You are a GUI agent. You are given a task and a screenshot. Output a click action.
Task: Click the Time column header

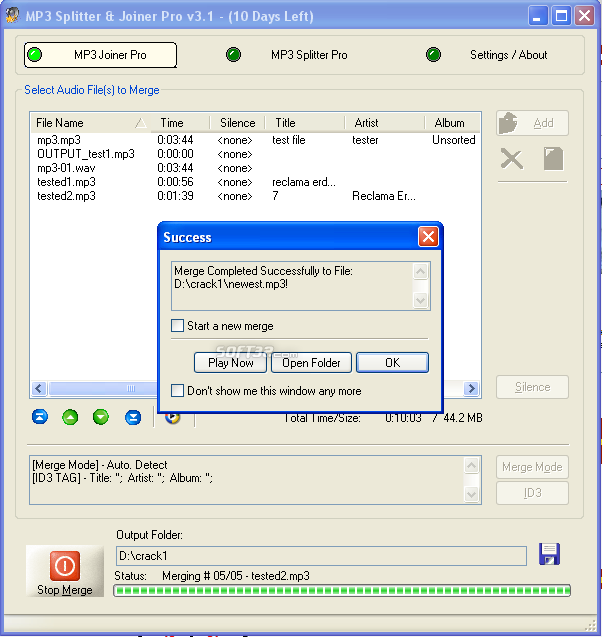180,123
